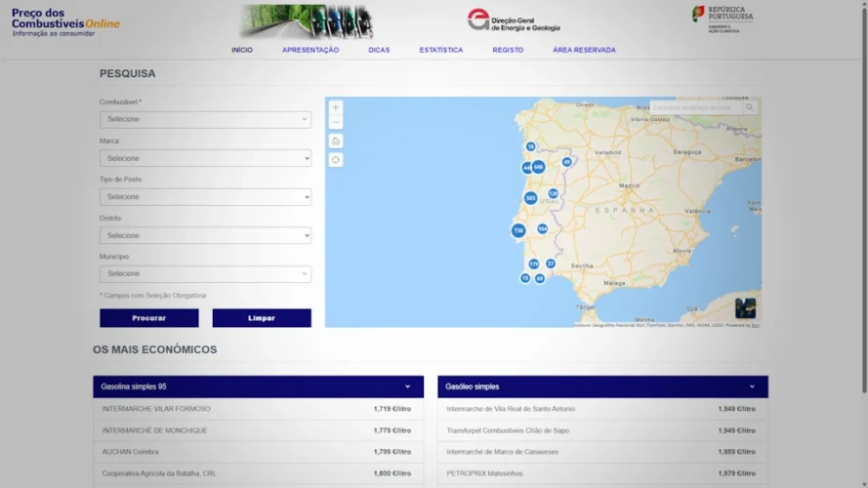Viewport: 868px width, 488px height.
Task: Go to the Estatística menu item
Action: (x=441, y=50)
